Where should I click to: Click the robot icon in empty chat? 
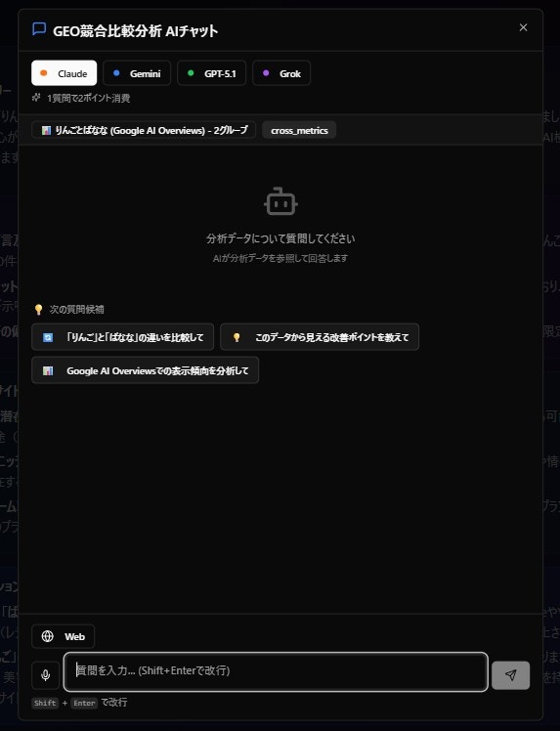tap(280, 201)
